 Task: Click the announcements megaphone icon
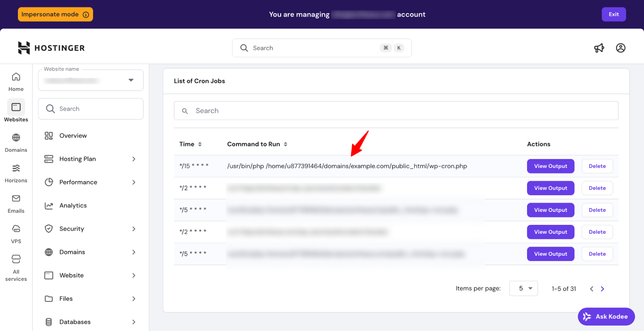point(599,48)
